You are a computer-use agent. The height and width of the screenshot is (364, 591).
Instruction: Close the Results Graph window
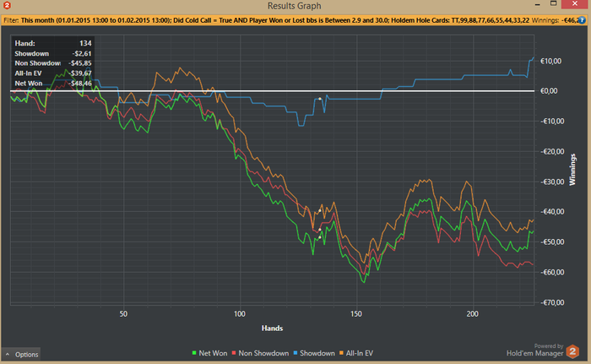(x=574, y=3)
